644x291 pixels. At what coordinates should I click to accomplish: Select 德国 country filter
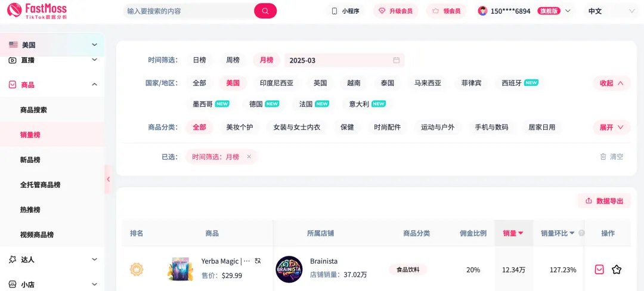coord(264,104)
